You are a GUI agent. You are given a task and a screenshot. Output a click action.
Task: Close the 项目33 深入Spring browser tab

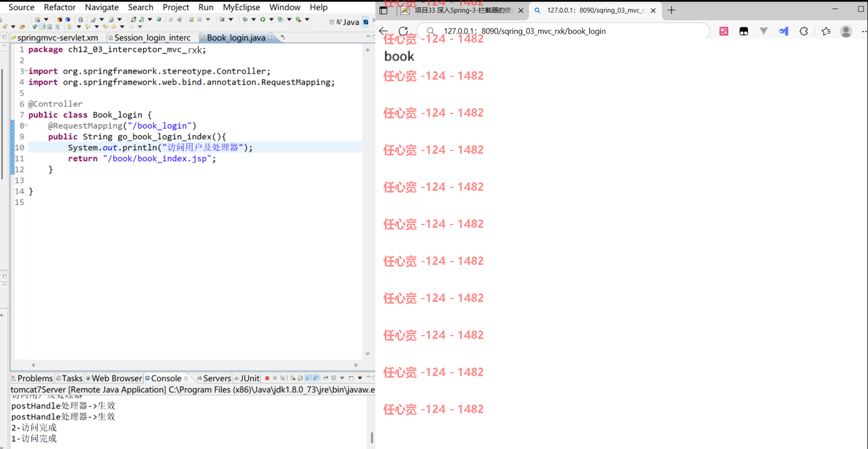click(x=521, y=10)
